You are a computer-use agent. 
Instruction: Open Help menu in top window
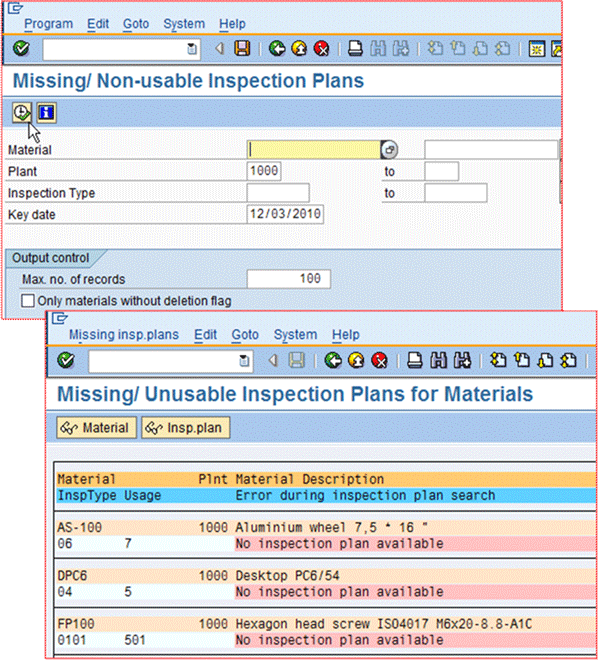click(232, 24)
